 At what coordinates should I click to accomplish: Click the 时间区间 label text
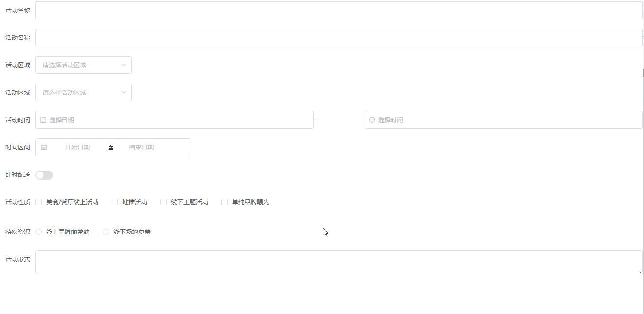(18, 147)
